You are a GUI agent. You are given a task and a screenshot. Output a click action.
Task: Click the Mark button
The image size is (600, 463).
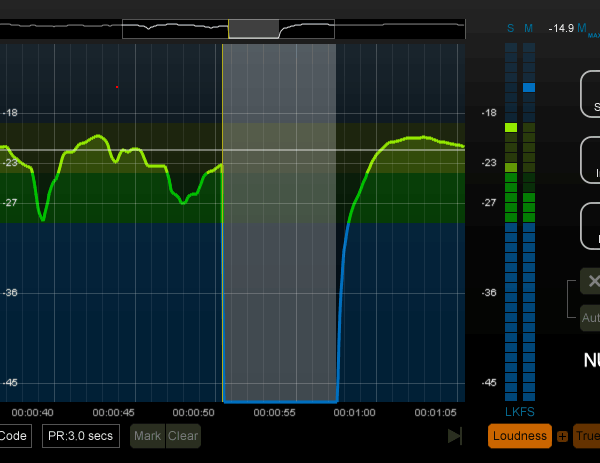click(147, 436)
